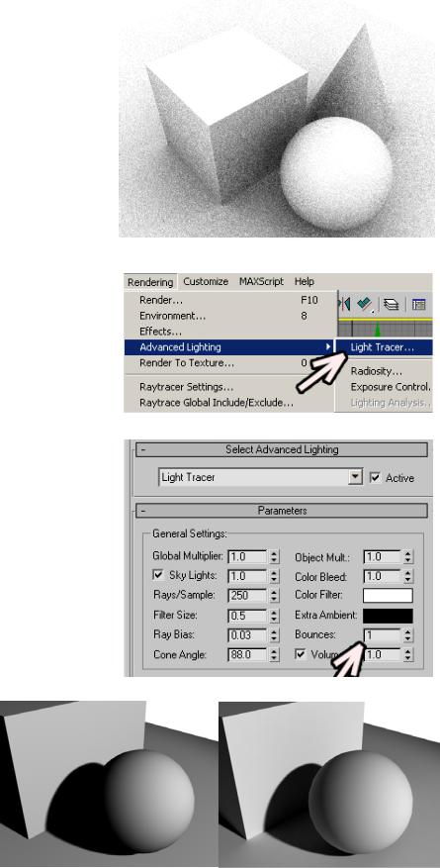The image size is (440, 868).
Task: Open the Light Tracer dropdown list
Action: [355, 477]
